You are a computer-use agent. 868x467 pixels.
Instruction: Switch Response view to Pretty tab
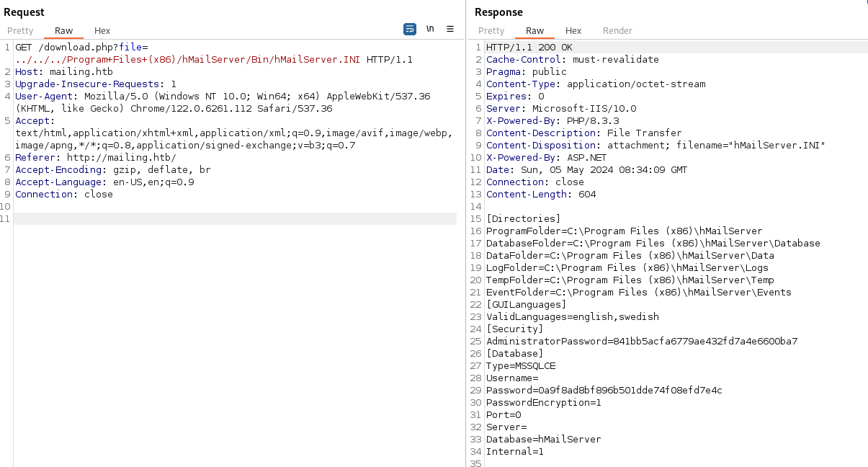(x=491, y=30)
